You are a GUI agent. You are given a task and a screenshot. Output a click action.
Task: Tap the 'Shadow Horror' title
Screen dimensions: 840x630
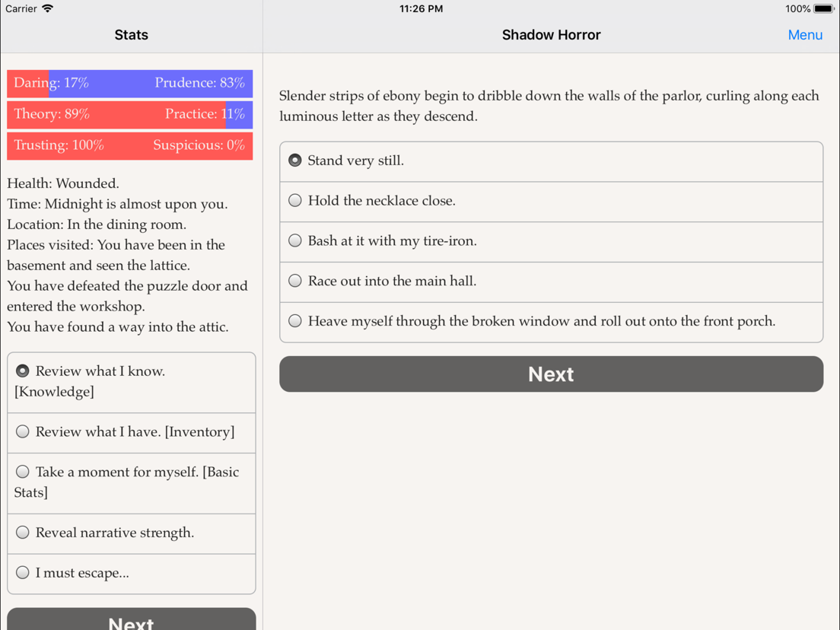[x=551, y=35]
